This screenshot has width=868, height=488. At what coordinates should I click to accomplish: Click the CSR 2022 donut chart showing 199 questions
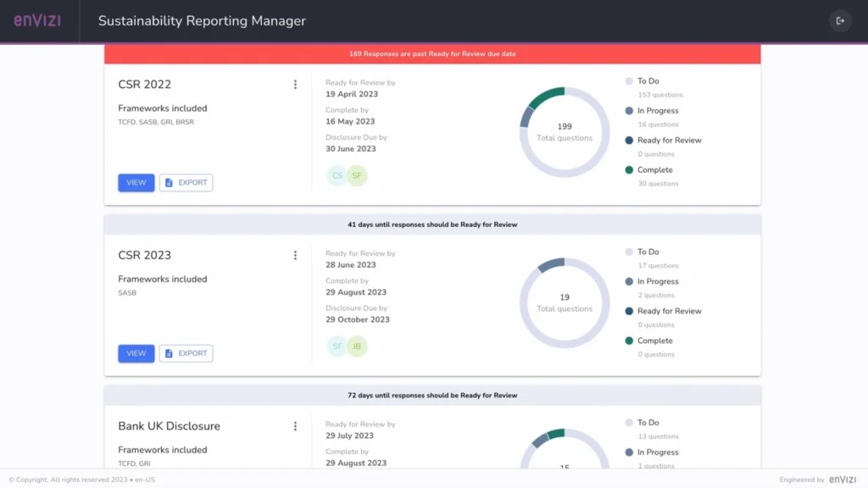tap(565, 132)
